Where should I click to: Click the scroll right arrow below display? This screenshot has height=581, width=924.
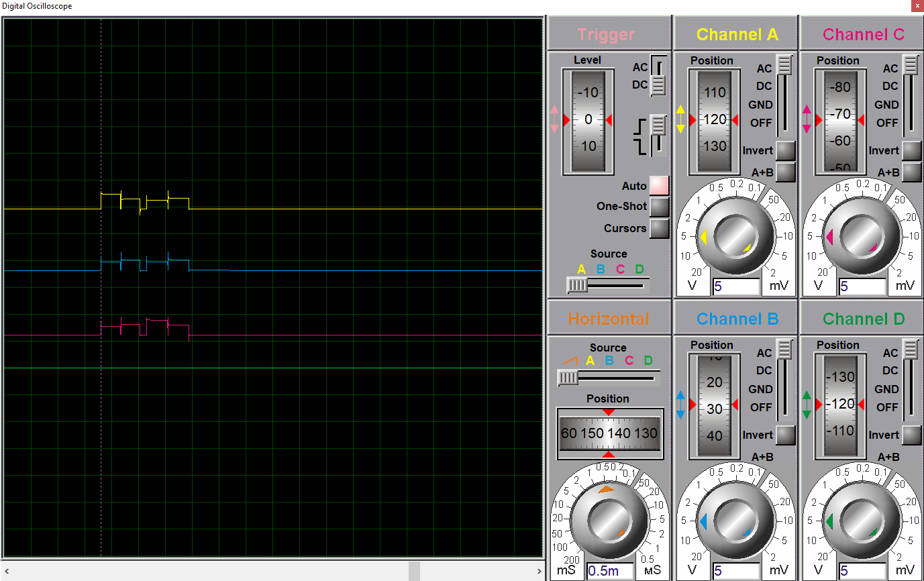[539, 571]
